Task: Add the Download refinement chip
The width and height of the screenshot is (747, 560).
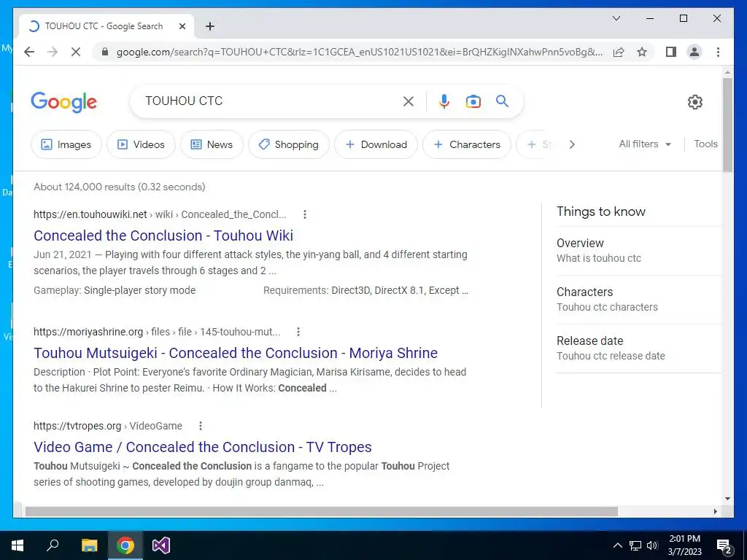Action: coord(376,144)
